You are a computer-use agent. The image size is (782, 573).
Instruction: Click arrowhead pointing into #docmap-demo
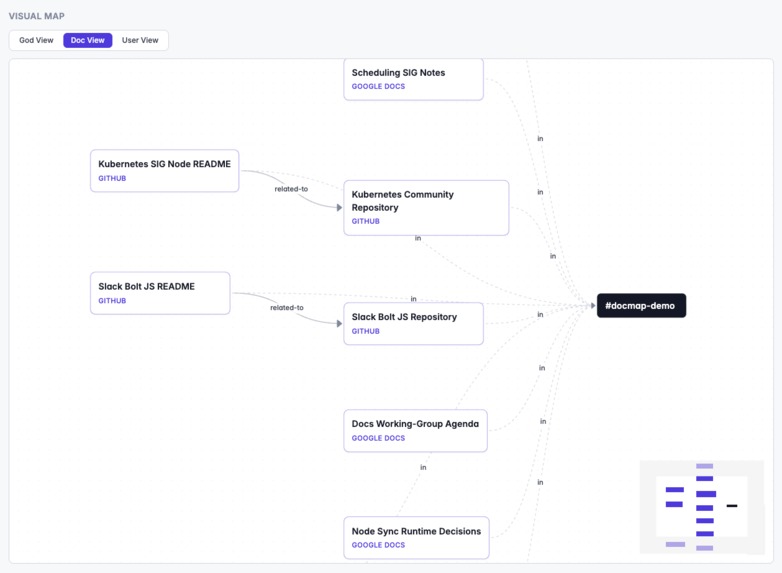tap(593, 306)
